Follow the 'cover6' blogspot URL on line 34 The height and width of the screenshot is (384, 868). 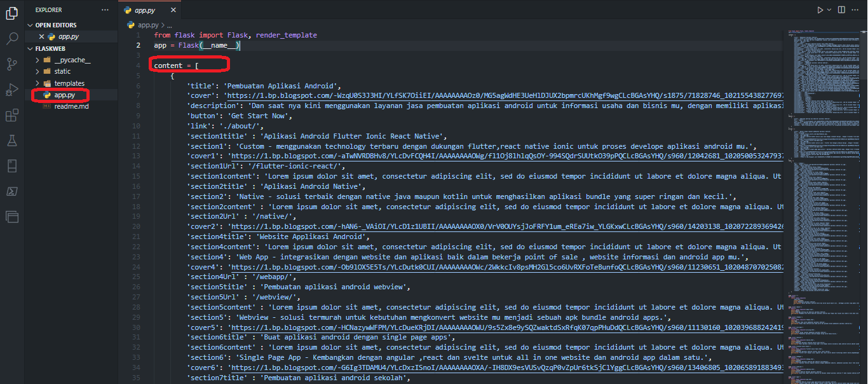point(508,367)
